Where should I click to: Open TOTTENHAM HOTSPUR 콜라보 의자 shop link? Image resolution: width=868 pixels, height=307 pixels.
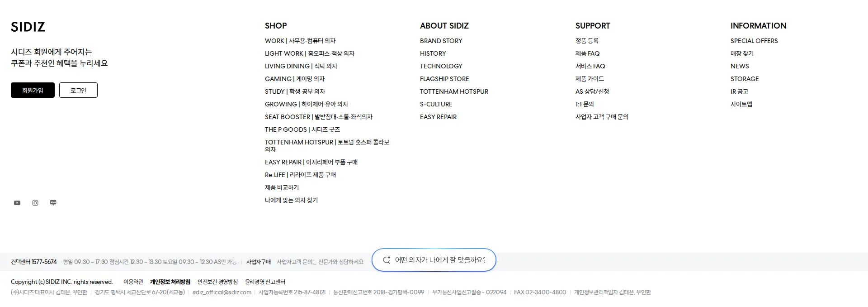[327, 146]
